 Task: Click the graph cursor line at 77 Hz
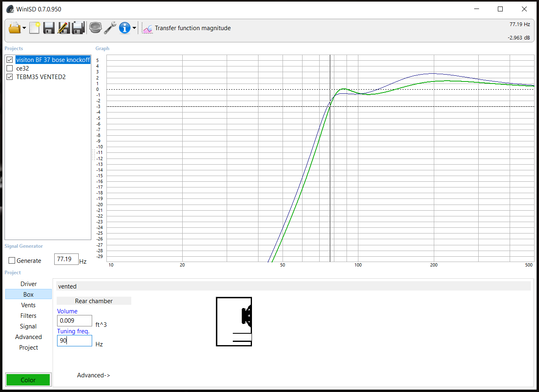coord(330,158)
